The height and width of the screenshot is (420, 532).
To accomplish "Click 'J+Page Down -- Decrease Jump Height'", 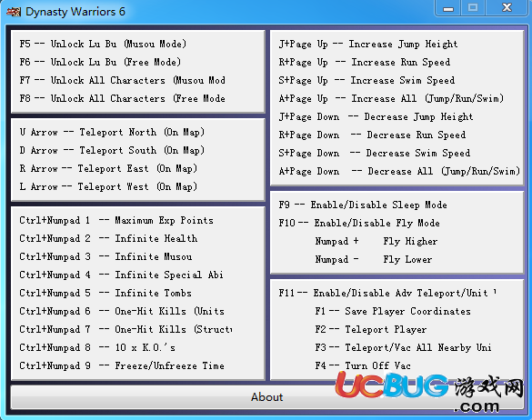I will click(376, 117).
